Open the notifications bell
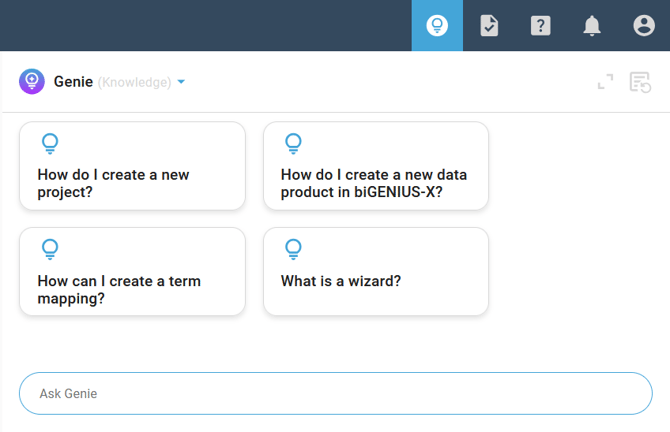 592,26
